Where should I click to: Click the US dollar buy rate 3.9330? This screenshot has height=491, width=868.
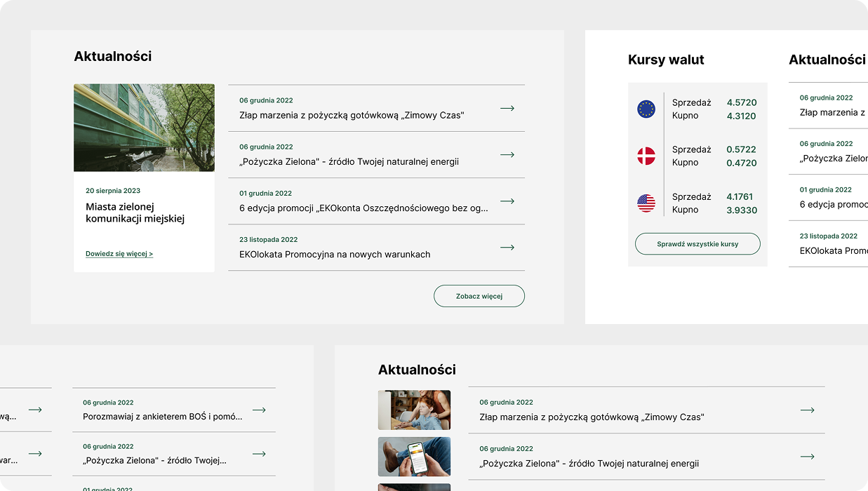(742, 210)
